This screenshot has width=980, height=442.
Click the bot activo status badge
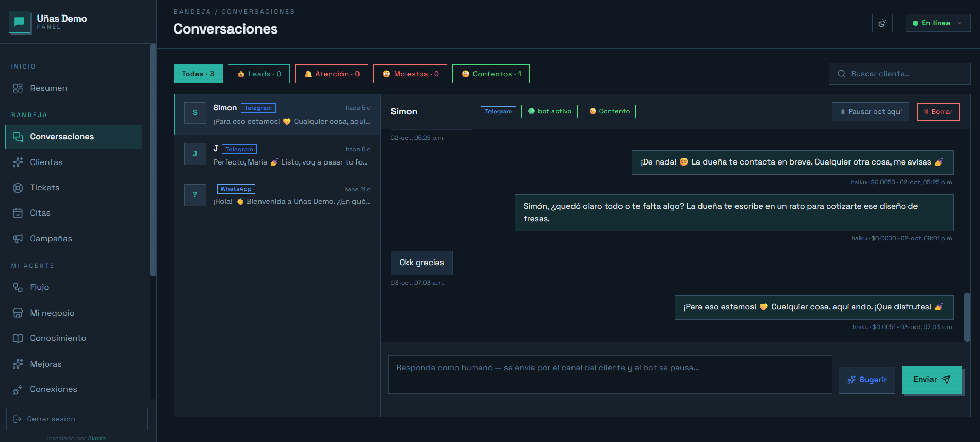tap(549, 111)
